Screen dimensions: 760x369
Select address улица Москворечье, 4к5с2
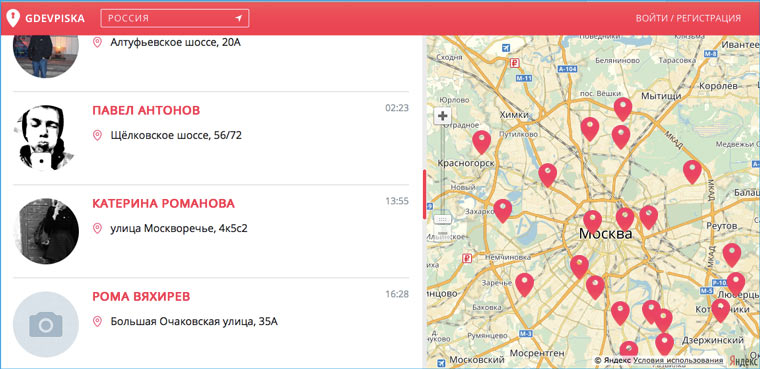(x=179, y=228)
